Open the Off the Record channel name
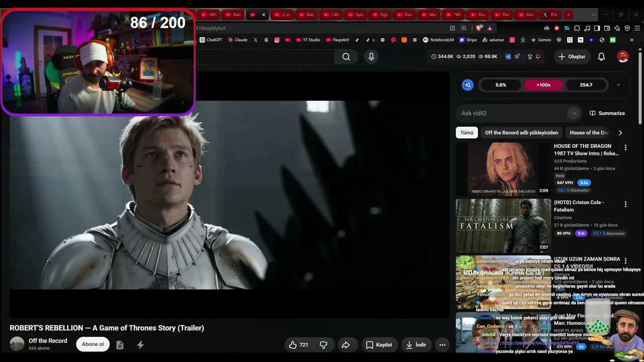The height and width of the screenshot is (362, 644). pyautogui.click(x=48, y=341)
